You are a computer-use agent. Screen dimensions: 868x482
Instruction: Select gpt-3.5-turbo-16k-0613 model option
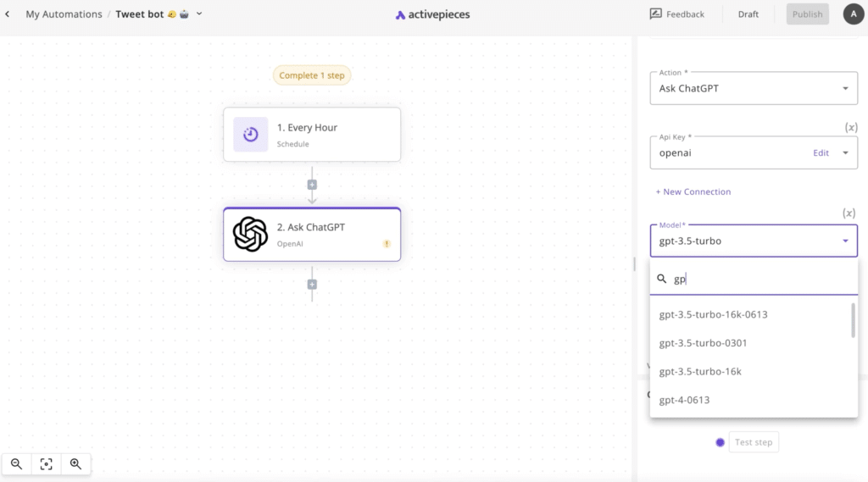tap(713, 314)
